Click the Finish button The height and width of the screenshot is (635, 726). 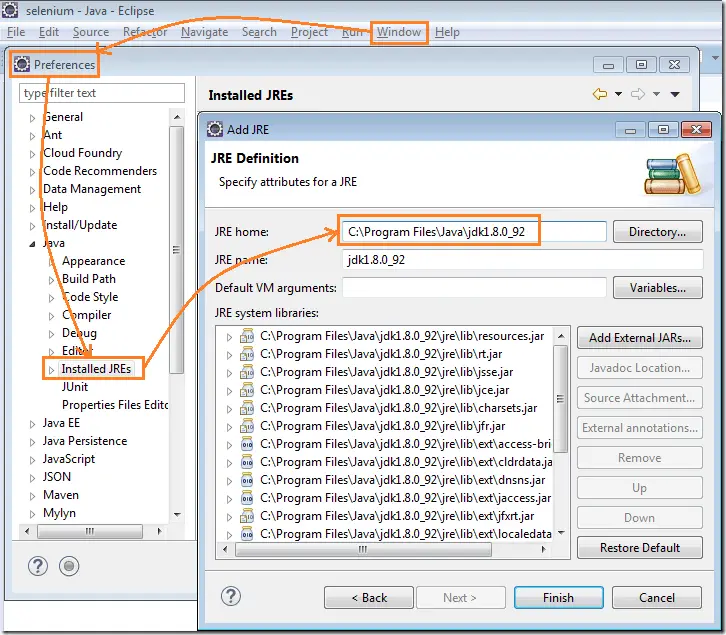[558, 597]
